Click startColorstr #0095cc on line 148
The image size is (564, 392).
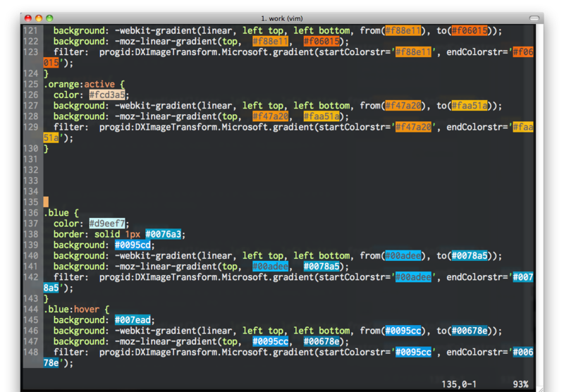pos(413,353)
